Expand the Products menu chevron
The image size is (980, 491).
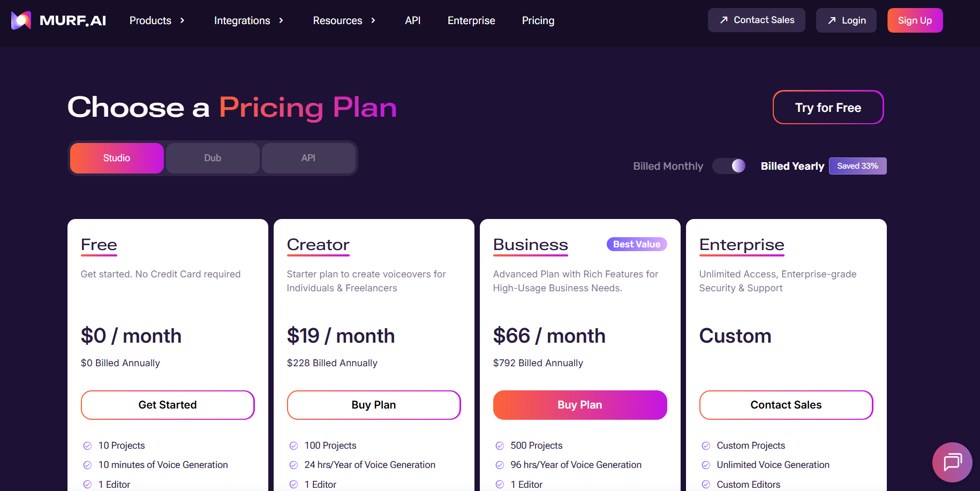coord(182,20)
